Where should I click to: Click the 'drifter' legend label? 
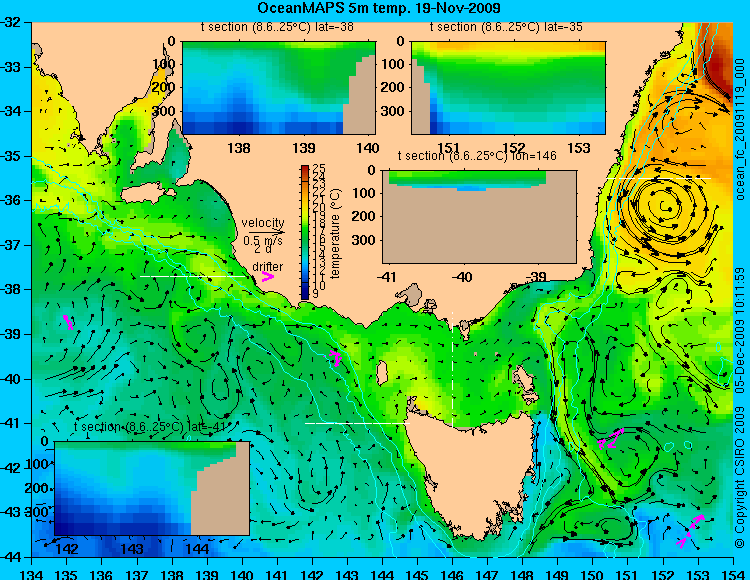coord(267,266)
